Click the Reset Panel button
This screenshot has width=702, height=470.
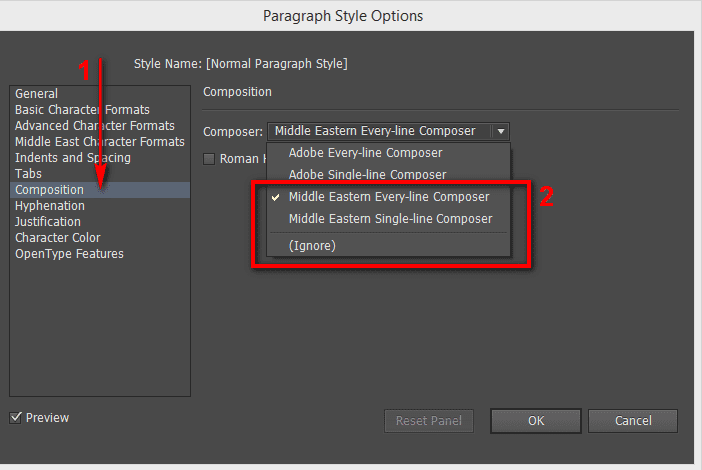[429, 421]
